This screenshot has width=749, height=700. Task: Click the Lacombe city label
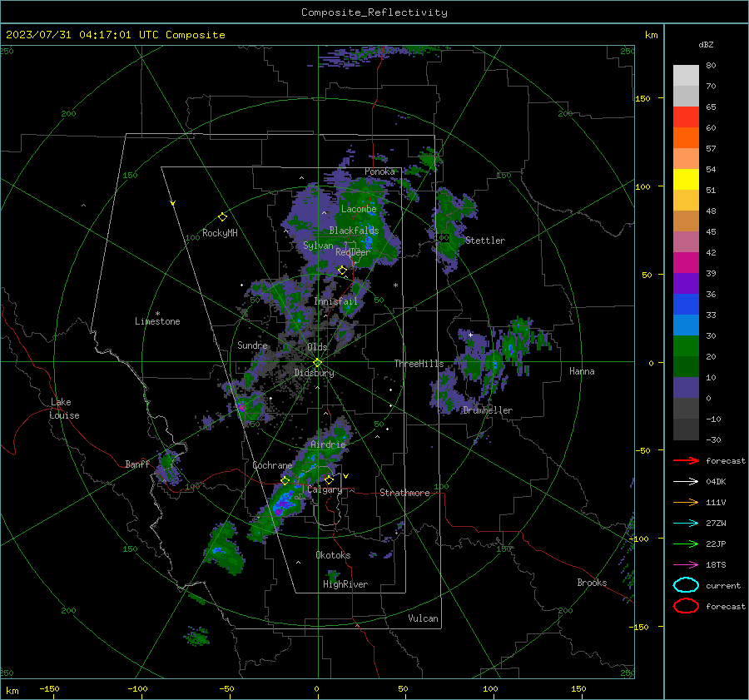coord(359,209)
